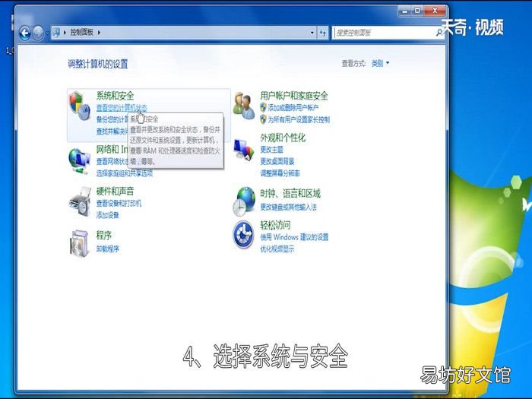The height and width of the screenshot is (399, 532).
Task: Open the Clock, Language and Region globe icon
Action: (x=244, y=201)
